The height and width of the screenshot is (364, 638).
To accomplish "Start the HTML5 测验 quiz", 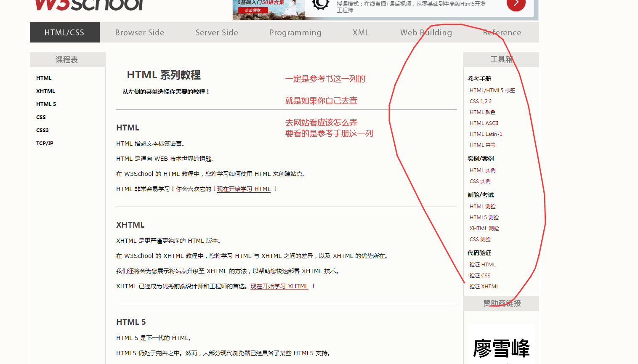I will pyautogui.click(x=484, y=218).
